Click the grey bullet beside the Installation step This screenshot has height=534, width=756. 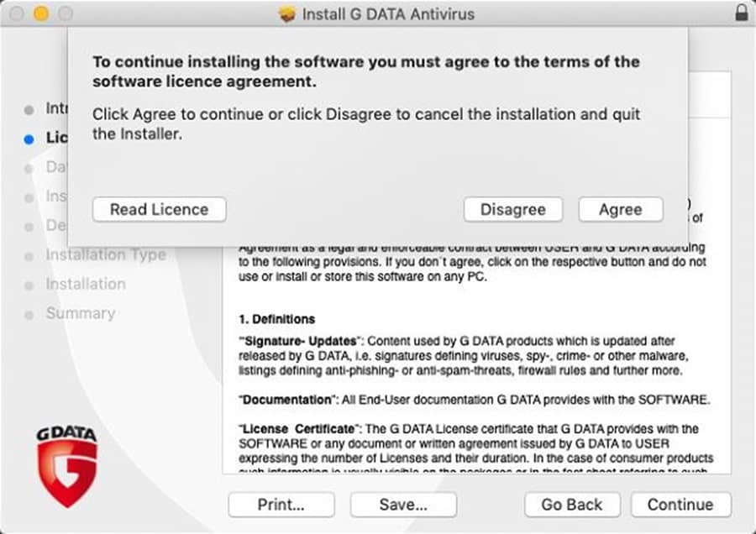tap(29, 285)
